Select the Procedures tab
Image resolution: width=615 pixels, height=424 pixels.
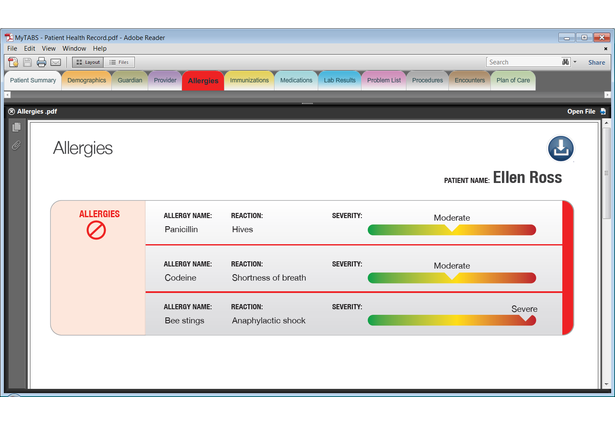click(428, 80)
